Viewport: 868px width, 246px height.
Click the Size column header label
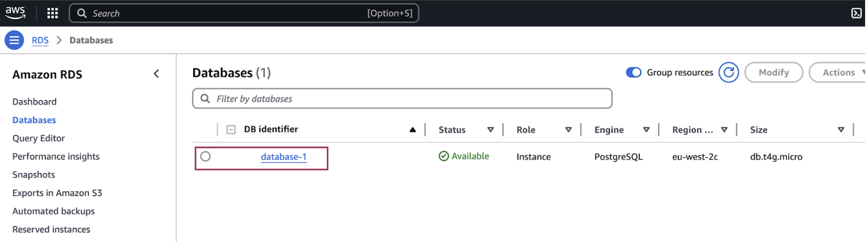759,130
